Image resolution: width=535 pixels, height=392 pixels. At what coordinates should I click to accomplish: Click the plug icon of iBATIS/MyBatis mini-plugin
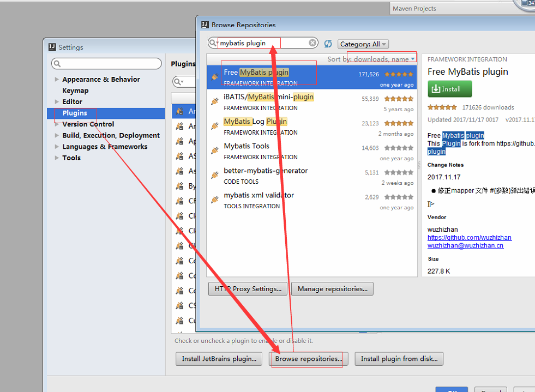point(215,101)
